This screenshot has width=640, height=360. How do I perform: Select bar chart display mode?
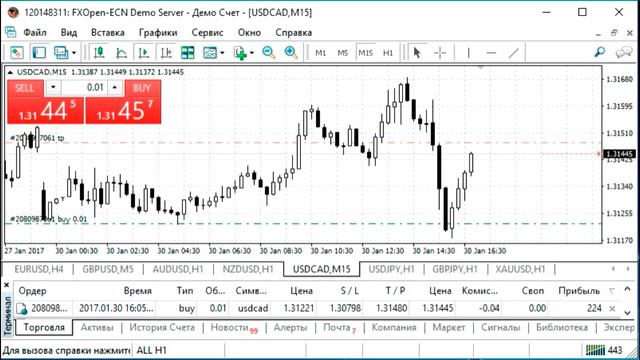tap(99, 52)
